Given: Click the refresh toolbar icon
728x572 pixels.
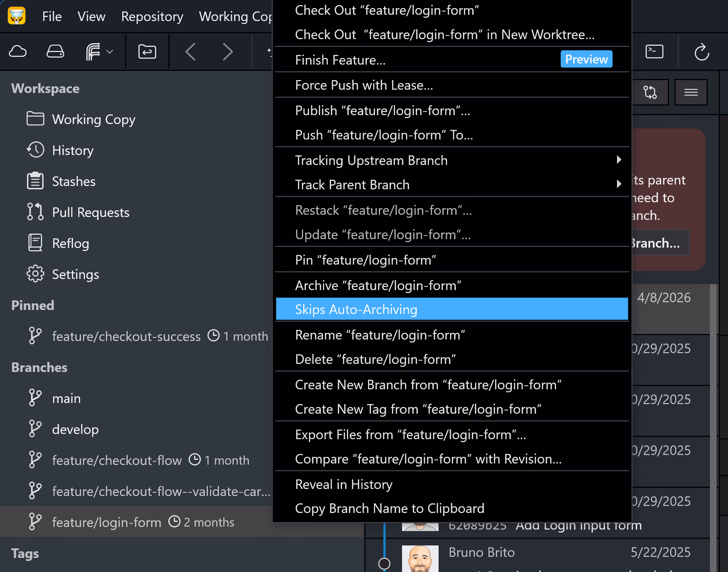Looking at the screenshot, I should (701, 52).
